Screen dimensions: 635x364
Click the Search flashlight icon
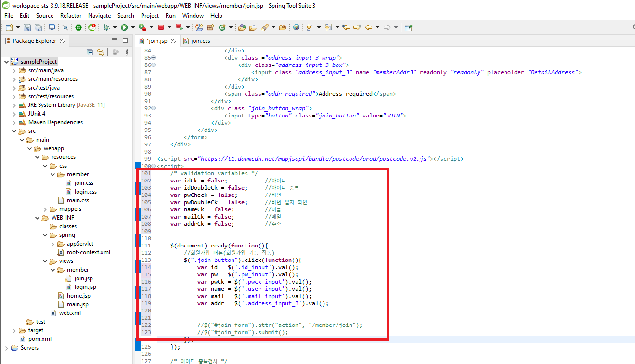click(x=265, y=27)
